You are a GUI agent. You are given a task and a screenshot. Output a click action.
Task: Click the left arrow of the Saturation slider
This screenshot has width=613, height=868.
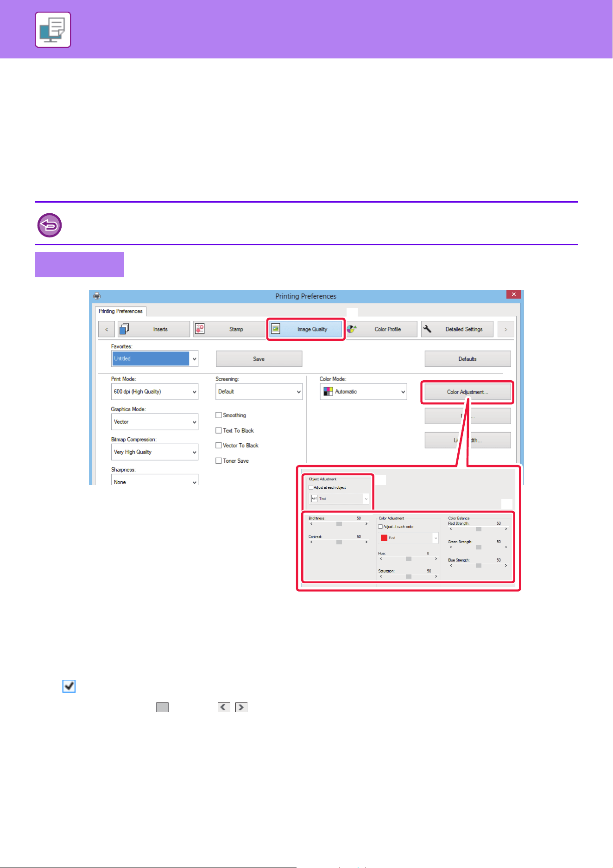coord(381,576)
